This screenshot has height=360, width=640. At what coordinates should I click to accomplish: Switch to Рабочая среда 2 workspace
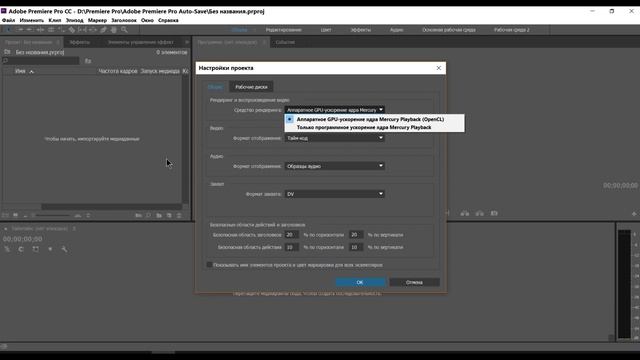[511, 30]
